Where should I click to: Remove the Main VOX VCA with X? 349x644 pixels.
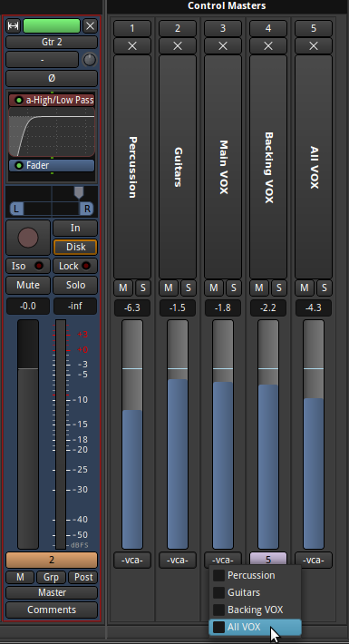point(223,46)
